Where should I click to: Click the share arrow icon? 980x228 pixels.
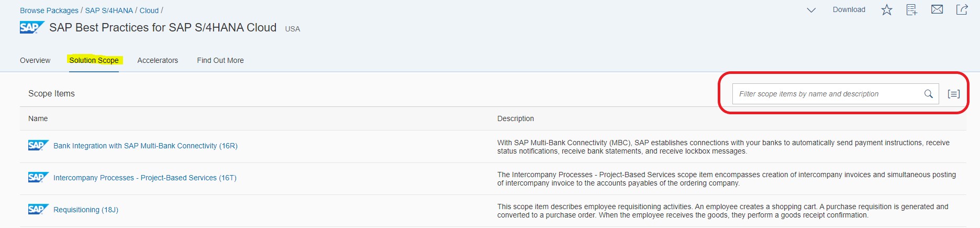(x=962, y=9)
